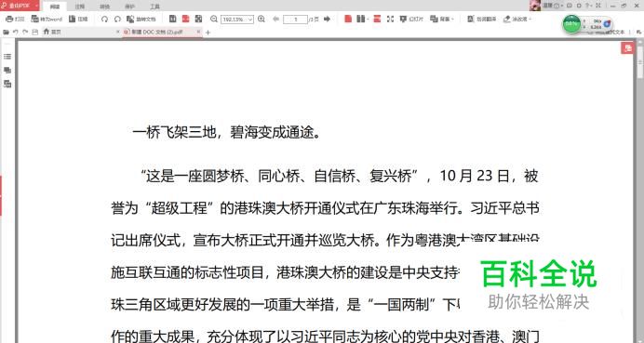644x343 pixels.
Task: Click the Compress (压缩) button
Action: (78, 19)
